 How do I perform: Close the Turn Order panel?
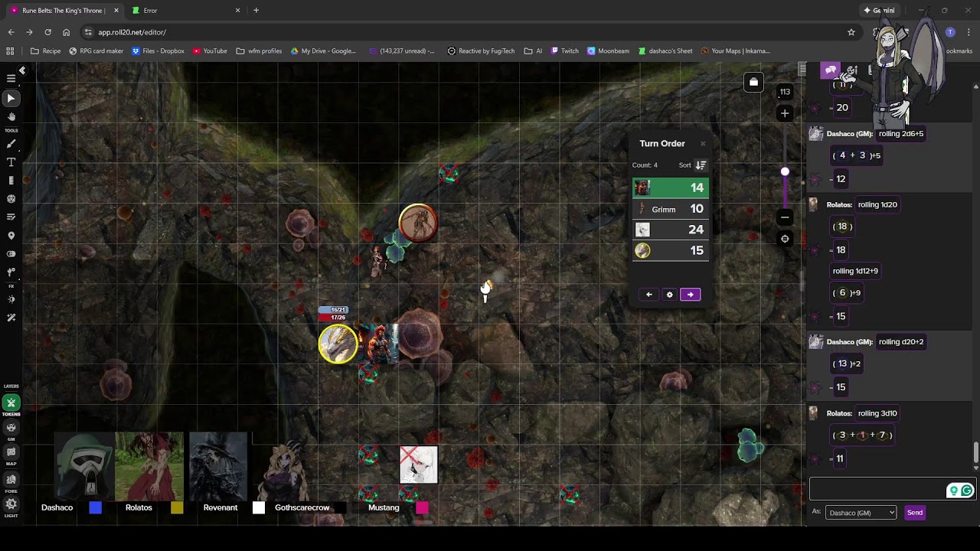(703, 144)
